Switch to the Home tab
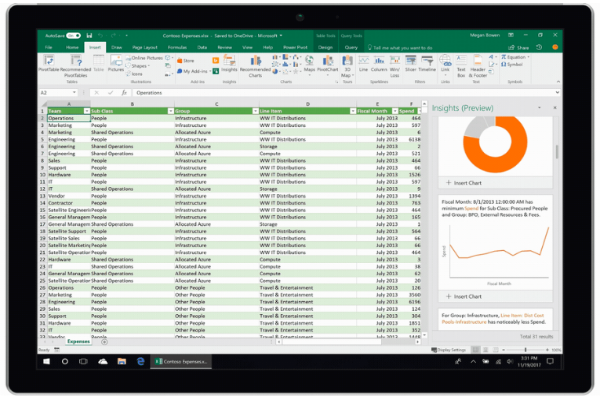This screenshot has width=600, height=400. (x=72, y=47)
